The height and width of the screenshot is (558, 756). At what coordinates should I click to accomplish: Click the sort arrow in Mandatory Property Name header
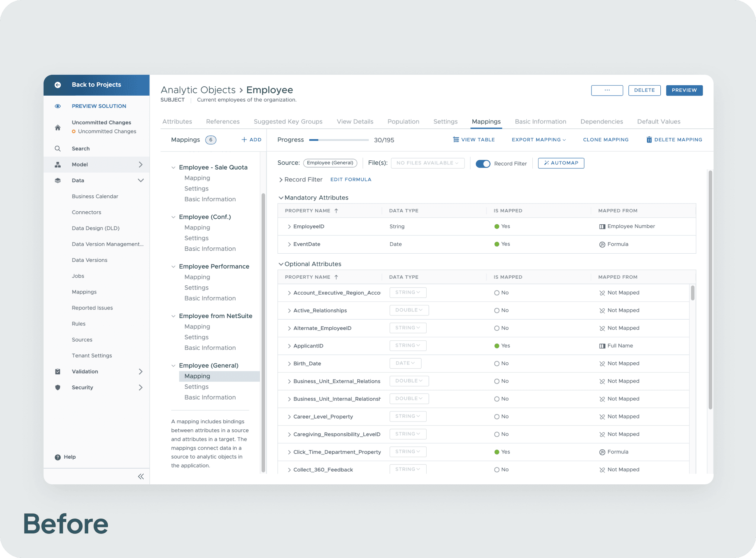pyautogui.click(x=336, y=211)
